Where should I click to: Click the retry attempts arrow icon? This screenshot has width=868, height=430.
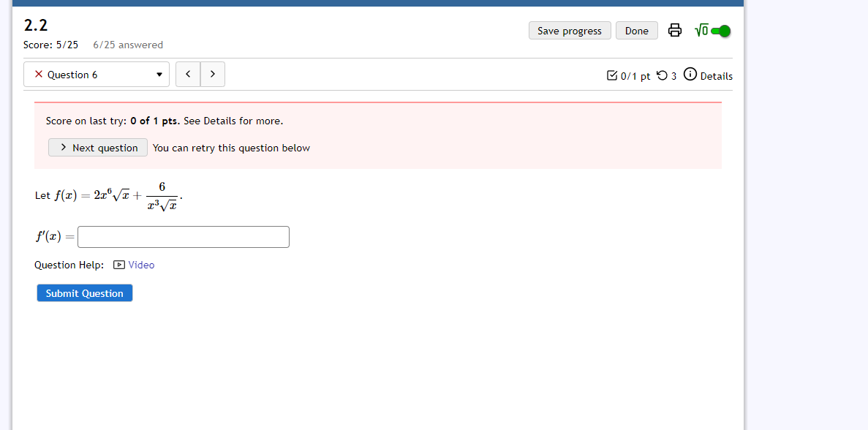point(660,75)
